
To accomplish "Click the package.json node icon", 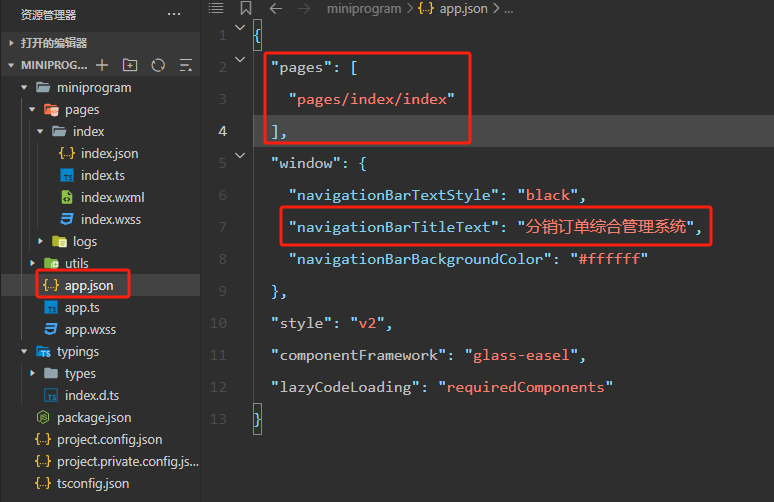I will click(x=43, y=418).
